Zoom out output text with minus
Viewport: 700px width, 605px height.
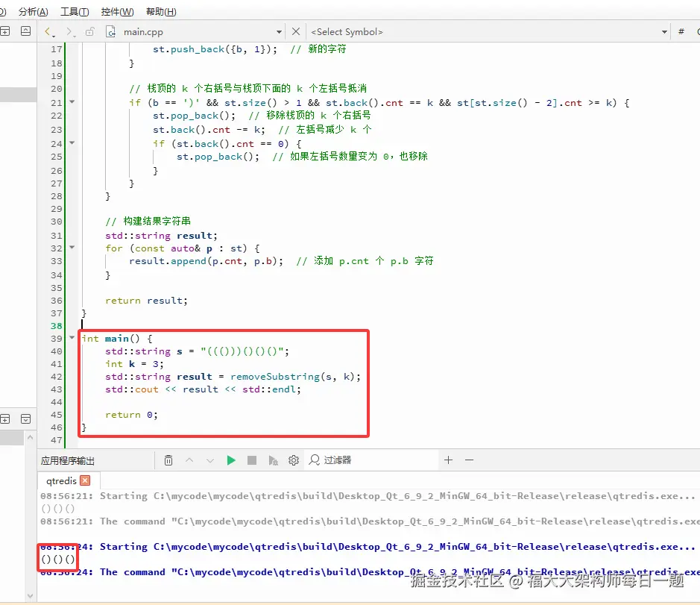click(469, 460)
